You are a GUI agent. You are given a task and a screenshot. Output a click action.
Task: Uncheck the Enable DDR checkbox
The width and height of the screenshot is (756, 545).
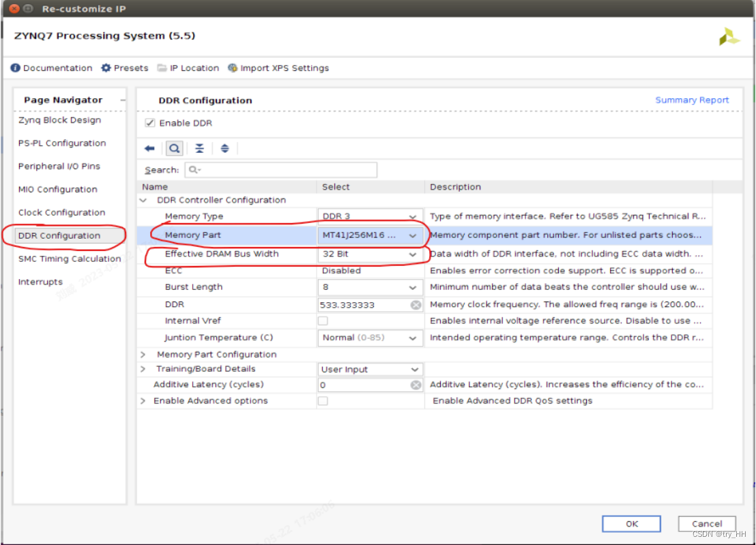150,123
